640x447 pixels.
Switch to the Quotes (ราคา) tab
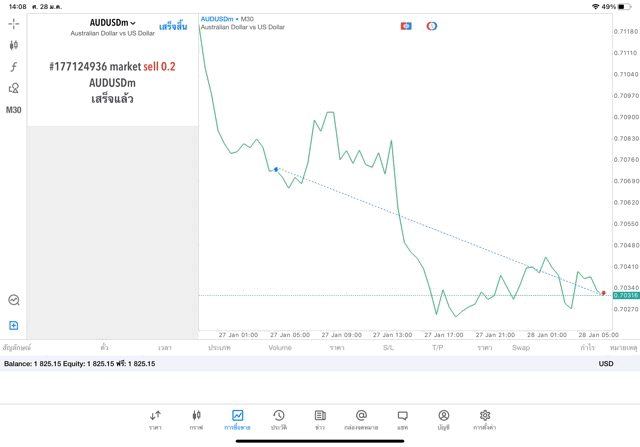[155, 418]
